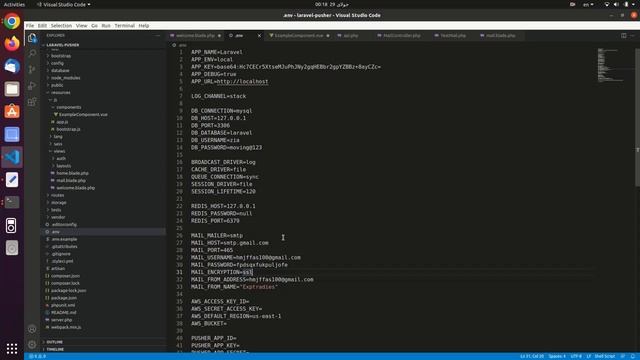Open the Help menu
Viewport: 640px width, 360px height.
(144, 25)
